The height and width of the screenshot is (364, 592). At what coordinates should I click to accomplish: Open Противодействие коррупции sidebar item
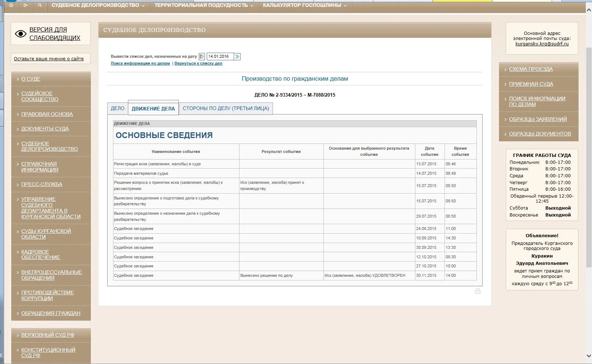pyautogui.click(x=48, y=295)
